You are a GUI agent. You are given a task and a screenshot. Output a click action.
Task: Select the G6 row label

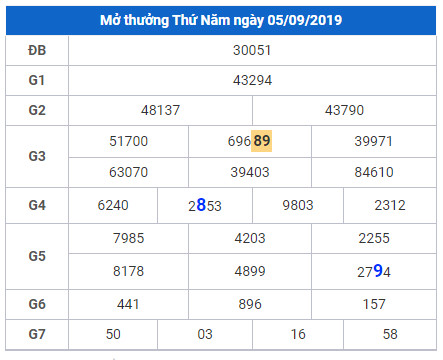(37, 304)
